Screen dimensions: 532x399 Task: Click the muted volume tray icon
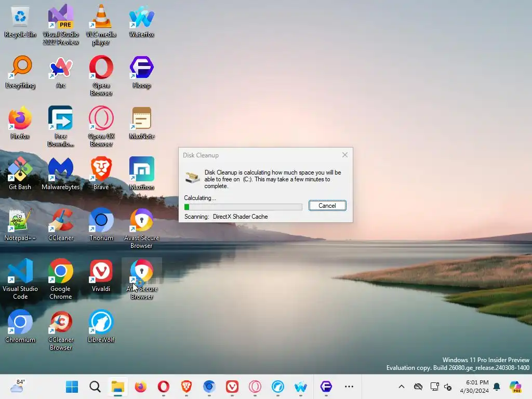click(x=448, y=387)
